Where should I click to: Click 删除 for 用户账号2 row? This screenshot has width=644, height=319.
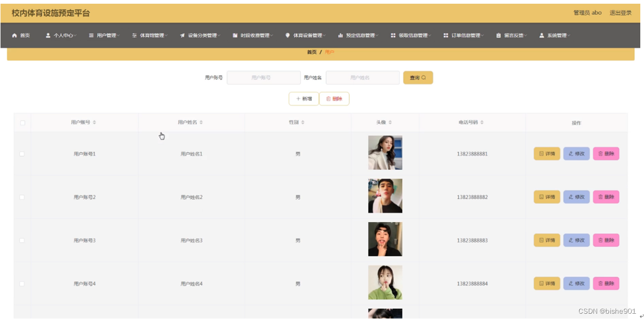tap(606, 197)
